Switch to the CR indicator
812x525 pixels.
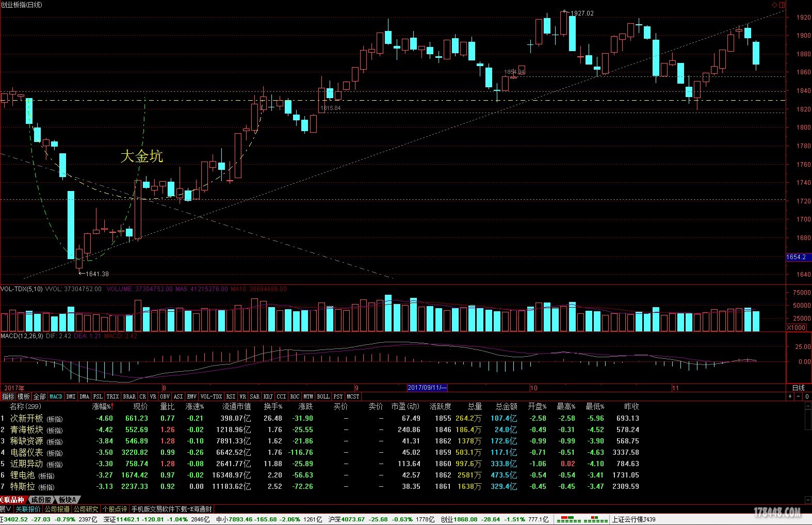point(143,396)
